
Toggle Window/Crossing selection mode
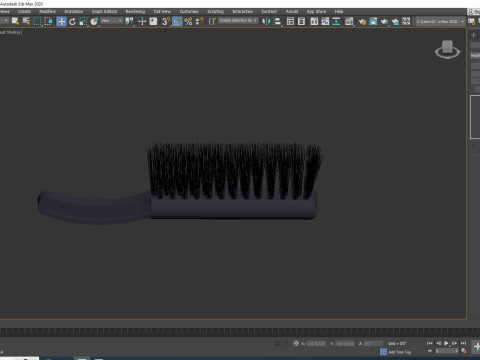48,21
